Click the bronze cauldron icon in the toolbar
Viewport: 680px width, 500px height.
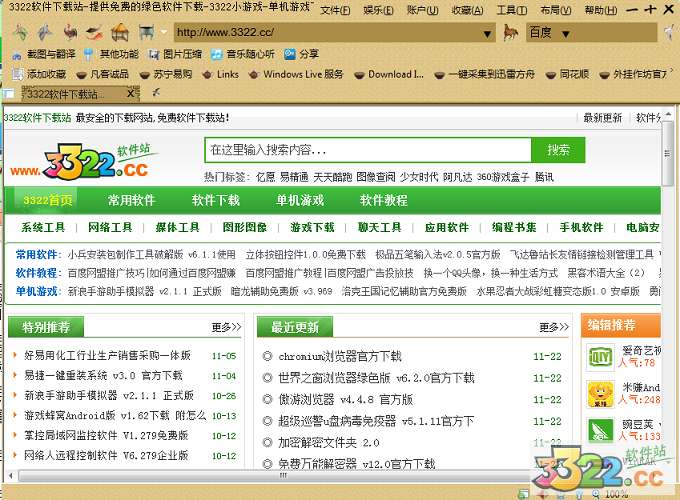[145, 33]
